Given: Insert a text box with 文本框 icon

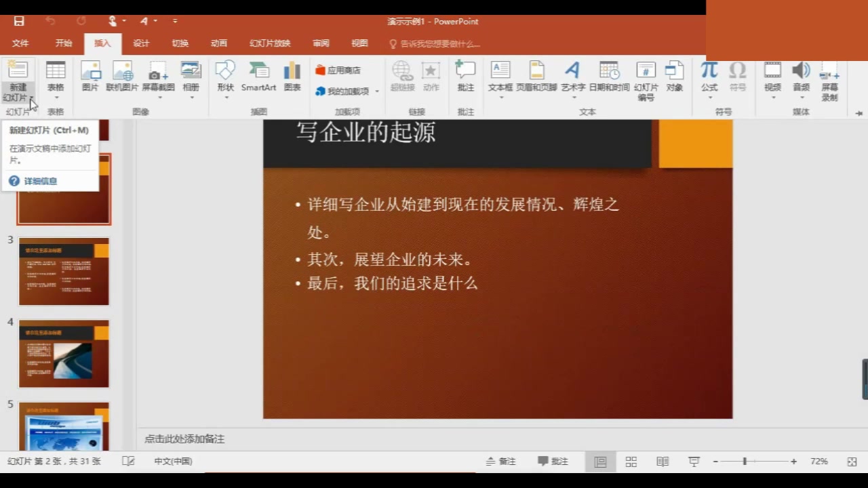Looking at the screenshot, I should [x=500, y=75].
